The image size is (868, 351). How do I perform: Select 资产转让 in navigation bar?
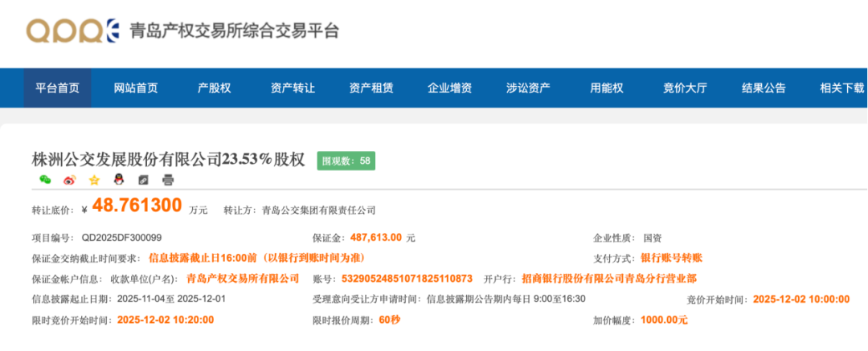(x=293, y=88)
